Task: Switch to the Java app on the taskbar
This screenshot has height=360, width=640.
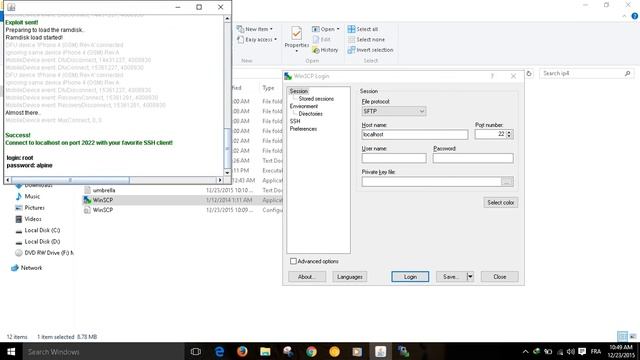Action: pyautogui.click(x=380, y=351)
